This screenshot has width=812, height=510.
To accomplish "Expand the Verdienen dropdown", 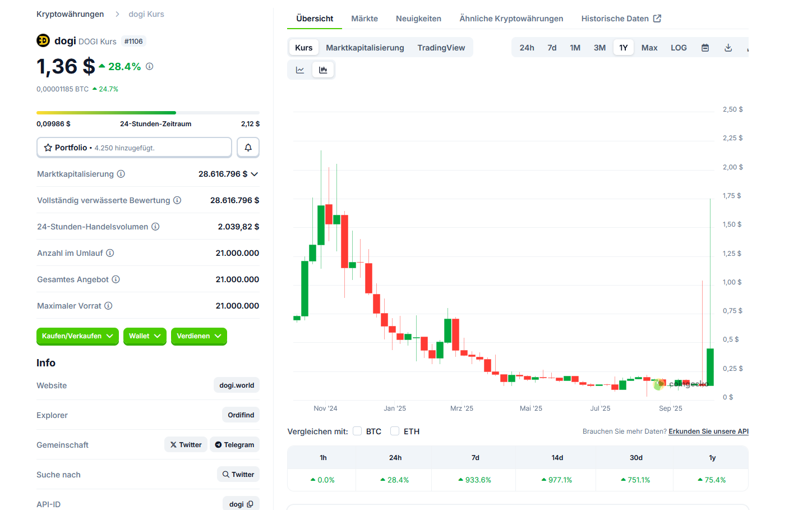I will [199, 336].
